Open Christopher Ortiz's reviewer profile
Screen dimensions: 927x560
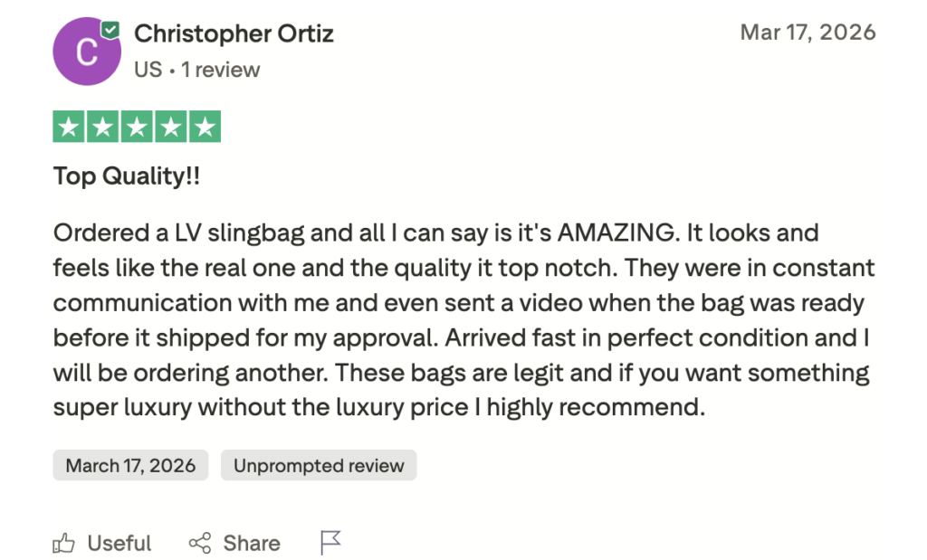234,34
